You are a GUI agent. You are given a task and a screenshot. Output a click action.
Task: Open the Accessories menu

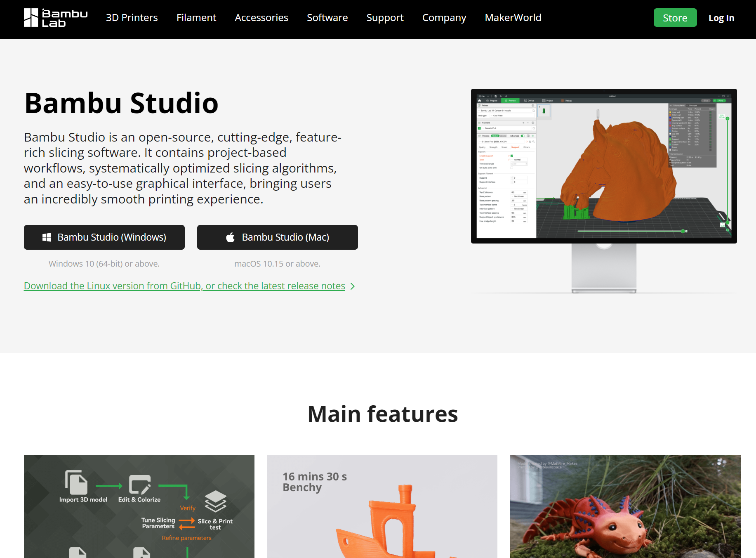pyautogui.click(x=261, y=18)
